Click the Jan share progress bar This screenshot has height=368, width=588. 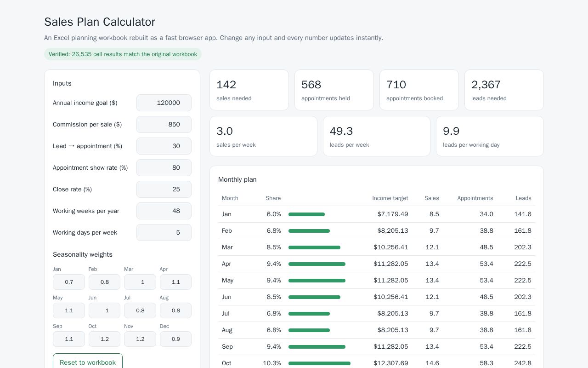pyautogui.click(x=306, y=214)
